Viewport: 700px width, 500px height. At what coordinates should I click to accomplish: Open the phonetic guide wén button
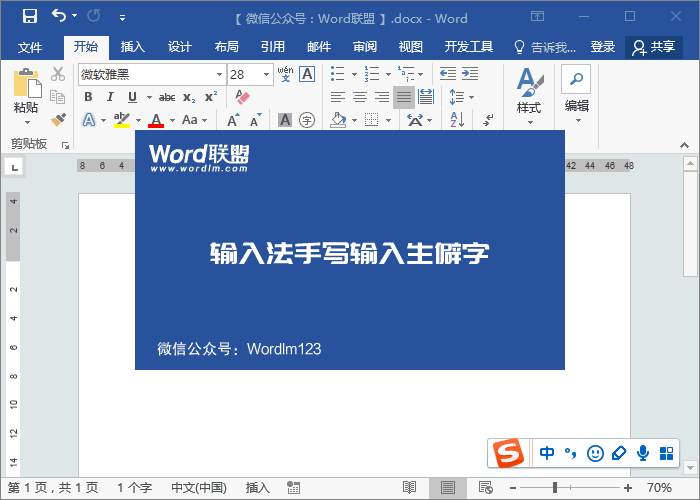click(x=285, y=74)
